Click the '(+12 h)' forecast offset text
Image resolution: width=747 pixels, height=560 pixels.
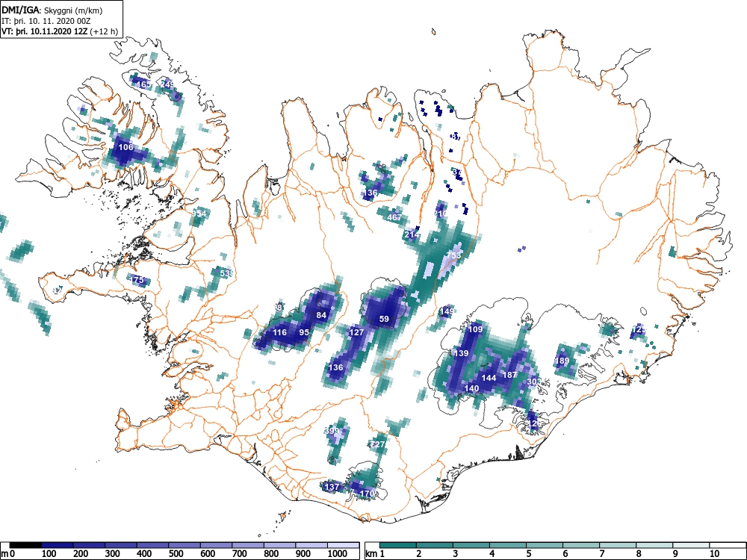tap(103, 31)
